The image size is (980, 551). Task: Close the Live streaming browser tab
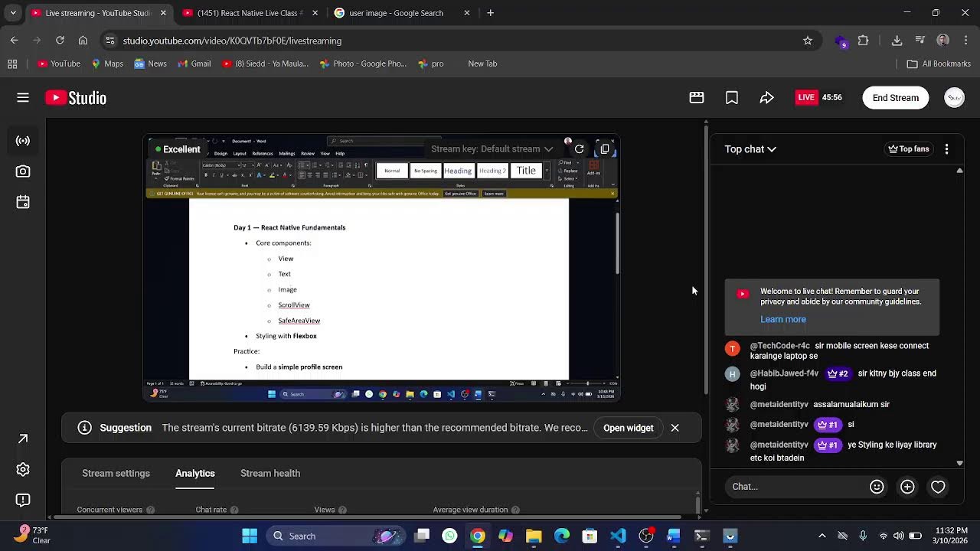(x=163, y=13)
